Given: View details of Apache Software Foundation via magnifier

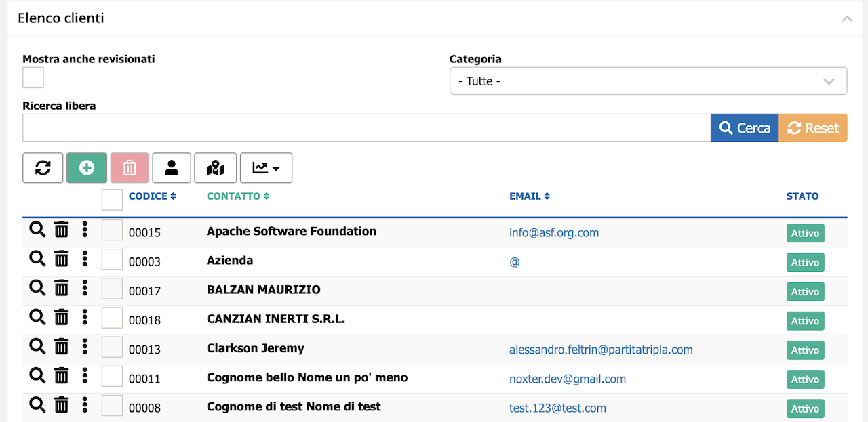Looking at the screenshot, I should point(37,230).
